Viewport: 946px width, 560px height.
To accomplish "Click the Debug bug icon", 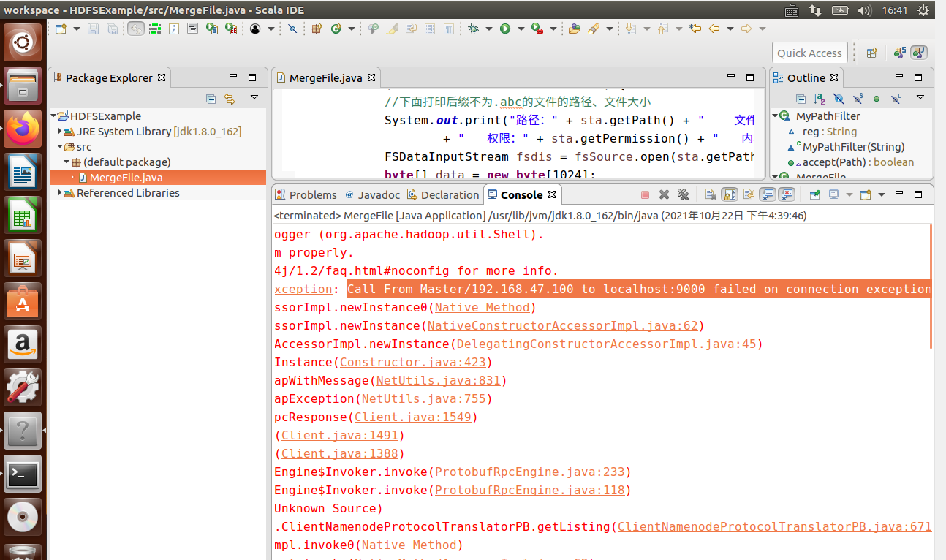I will pos(474,29).
